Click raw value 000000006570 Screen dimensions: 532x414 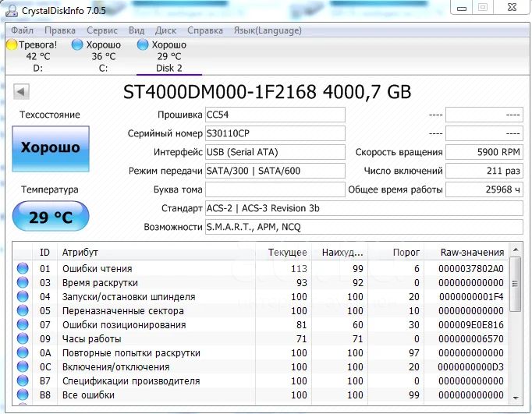(471, 338)
